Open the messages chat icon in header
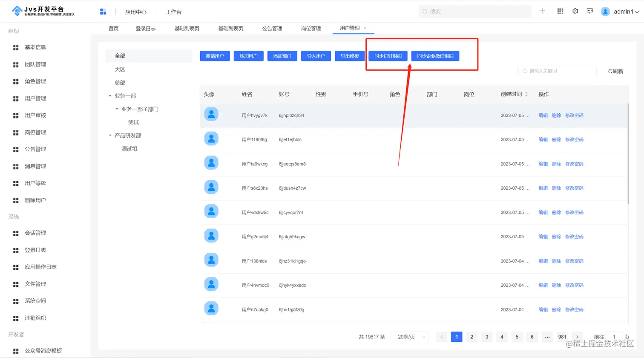The height and width of the screenshot is (358, 644). 590,11
